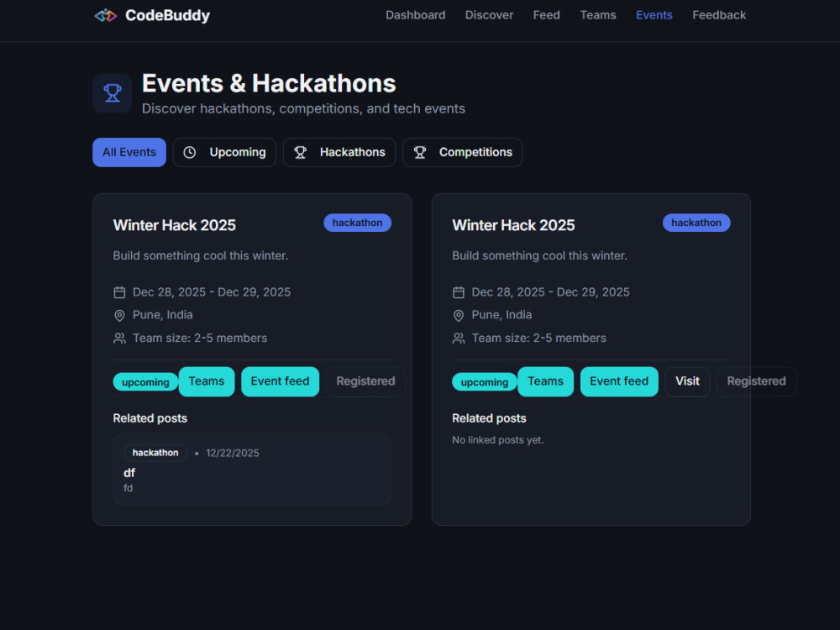Click the trophy icon in Hackathons filter
Image resolution: width=840 pixels, height=630 pixels.
pyautogui.click(x=301, y=153)
